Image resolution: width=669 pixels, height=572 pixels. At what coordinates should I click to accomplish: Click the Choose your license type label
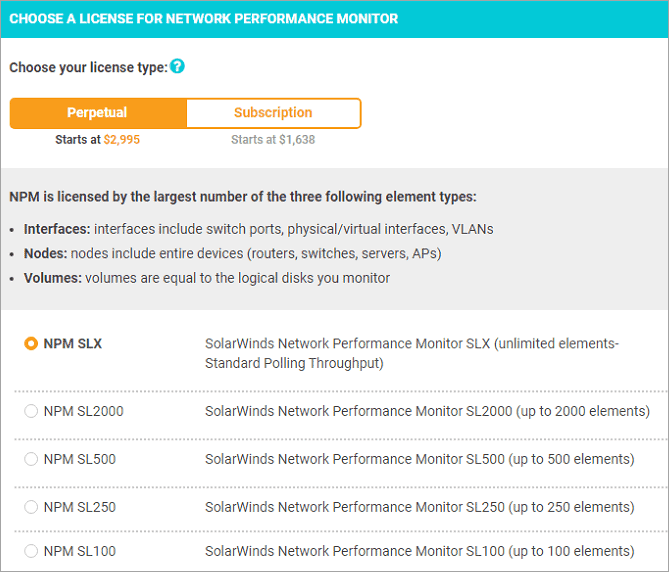[88, 68]
